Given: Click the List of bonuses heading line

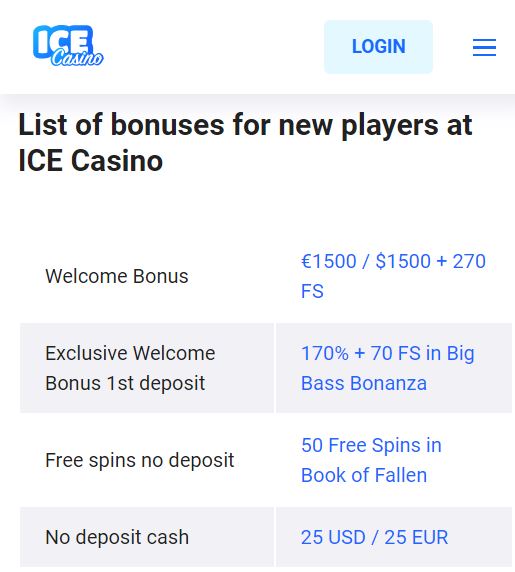Looking at the screenshot, I should [245, 125].
